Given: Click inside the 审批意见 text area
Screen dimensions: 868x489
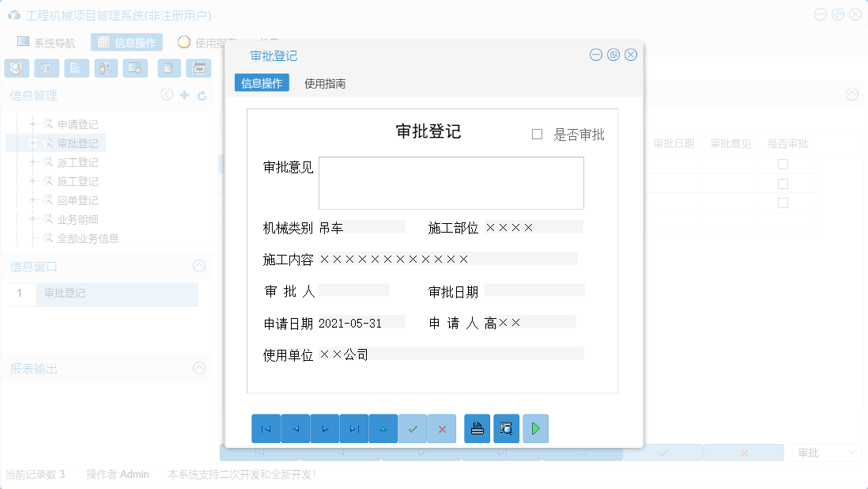Looking at the screenshot, I should [451, 182].
